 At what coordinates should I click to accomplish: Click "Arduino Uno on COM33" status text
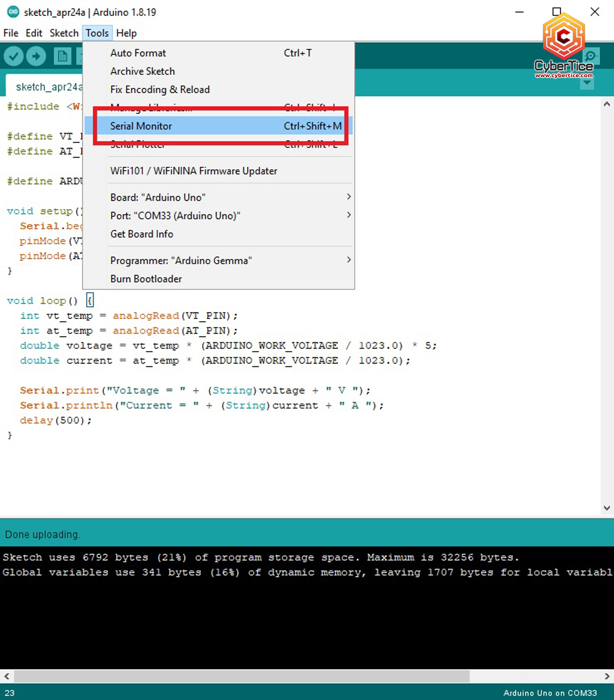pyautogui.click(x=550, y=693)
